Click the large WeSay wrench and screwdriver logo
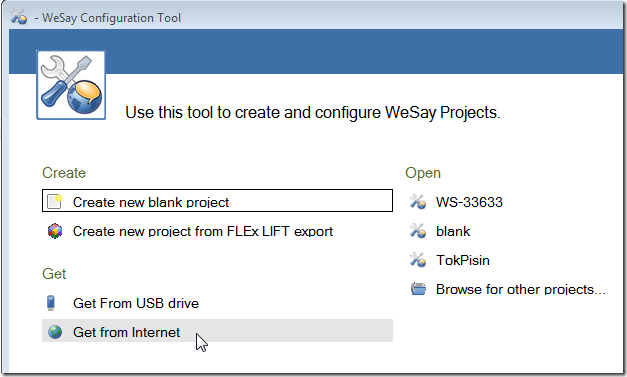The image size is (627, 377). [71, 85]
